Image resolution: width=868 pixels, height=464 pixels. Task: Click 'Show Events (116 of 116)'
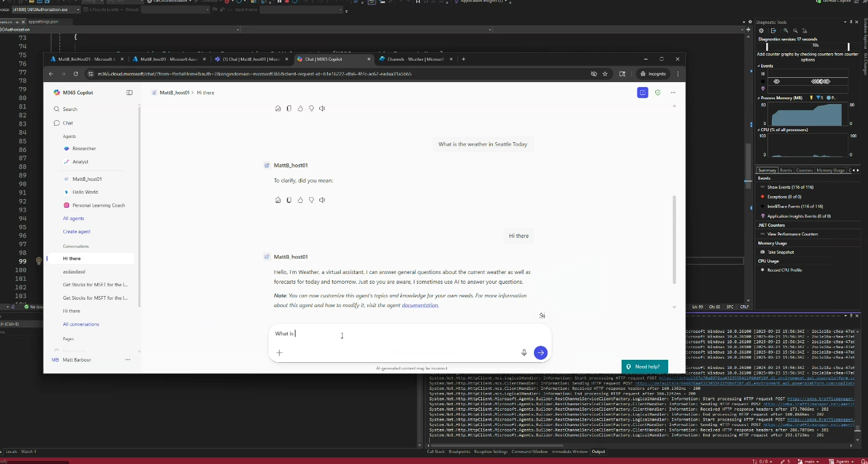pos(790,187)
